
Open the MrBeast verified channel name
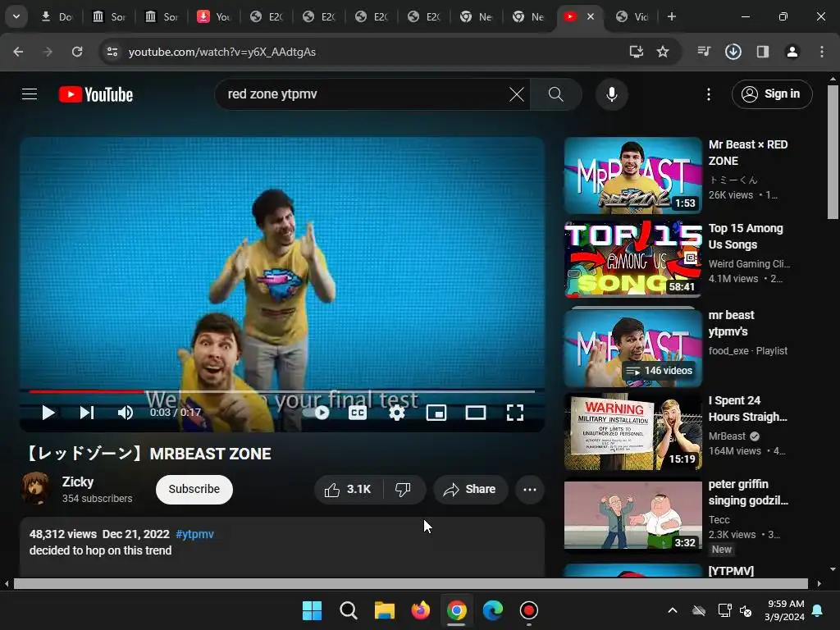[727, 436]
